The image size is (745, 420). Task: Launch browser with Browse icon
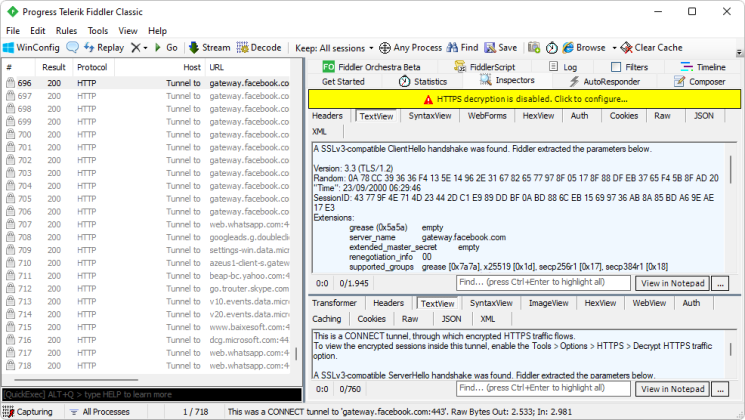click(x=584, y=48)
